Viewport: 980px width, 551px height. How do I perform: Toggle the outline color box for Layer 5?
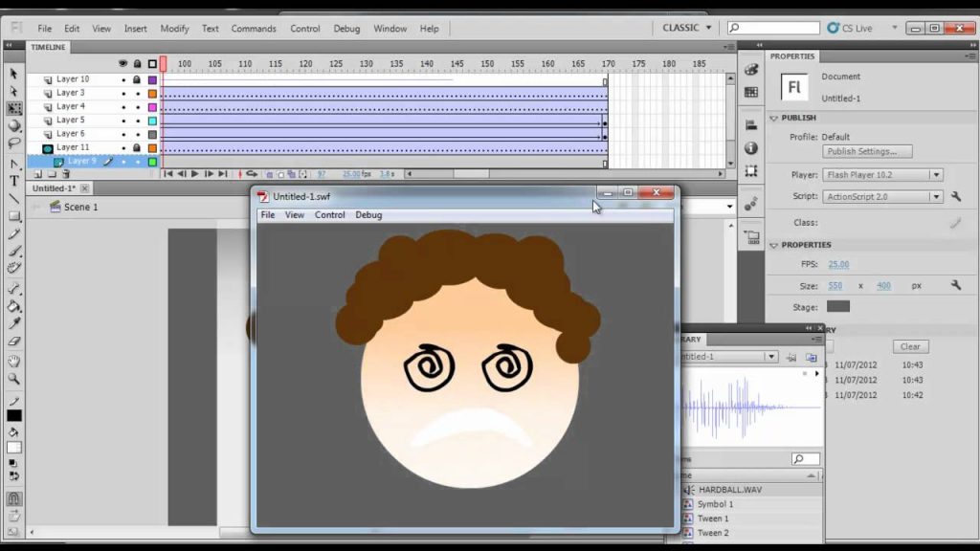pos(152,121)
